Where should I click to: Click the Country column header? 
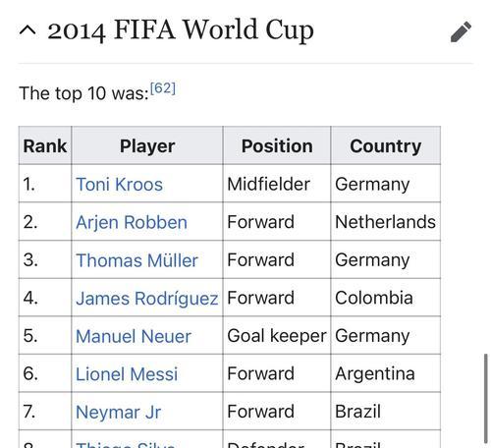pos(386,145)
